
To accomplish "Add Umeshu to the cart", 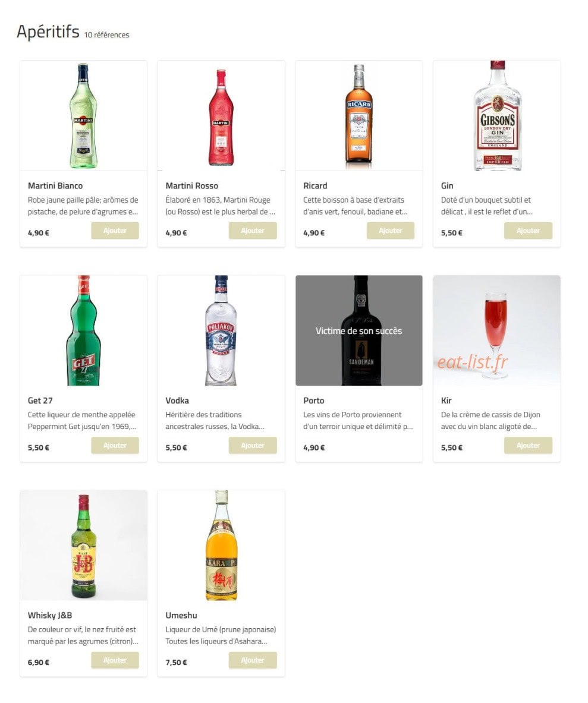I will tap(253, 660).
